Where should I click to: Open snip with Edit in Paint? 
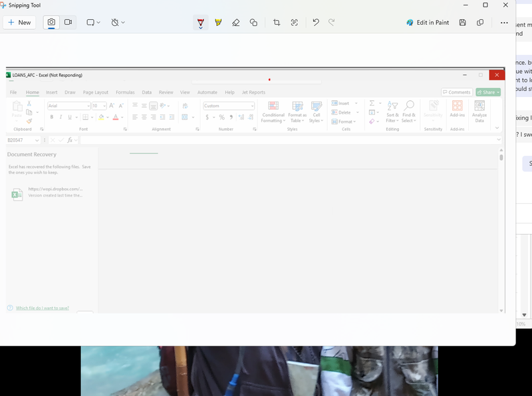428,23
